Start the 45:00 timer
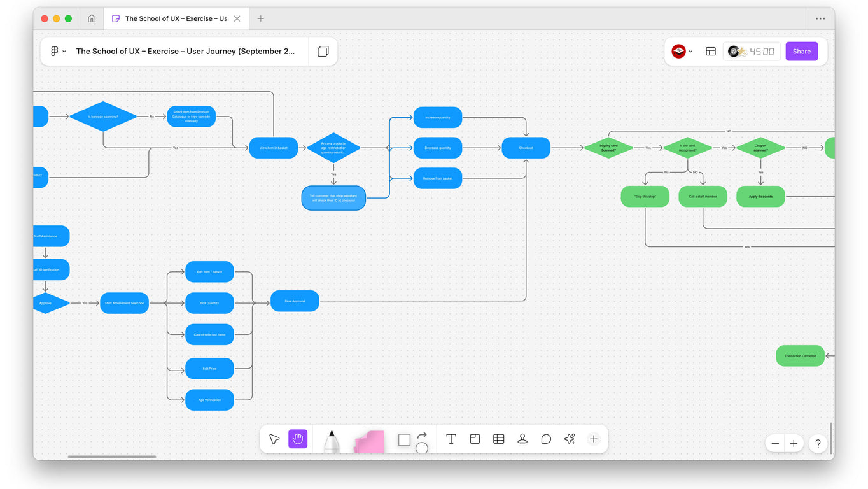Viewport: 868px width, 489px height. point(751,52)
